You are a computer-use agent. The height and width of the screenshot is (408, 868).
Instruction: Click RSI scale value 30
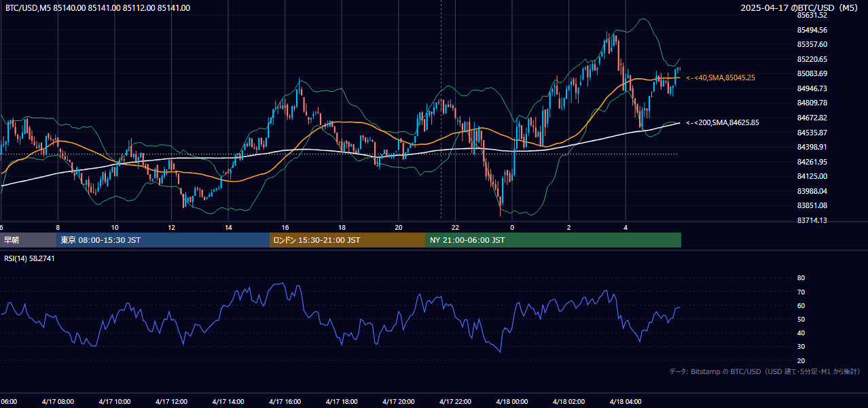tap(801, 347)
